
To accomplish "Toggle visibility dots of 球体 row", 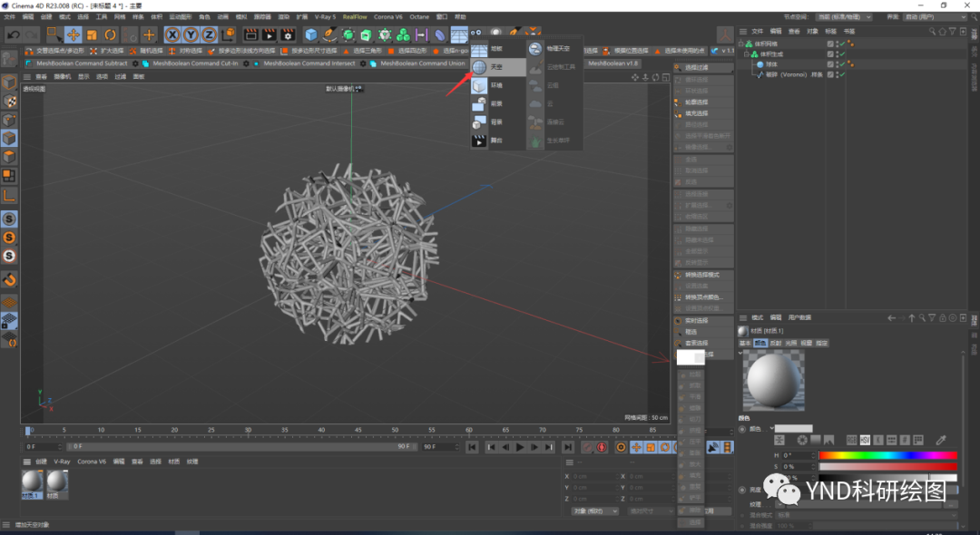I will click(837, 64).
